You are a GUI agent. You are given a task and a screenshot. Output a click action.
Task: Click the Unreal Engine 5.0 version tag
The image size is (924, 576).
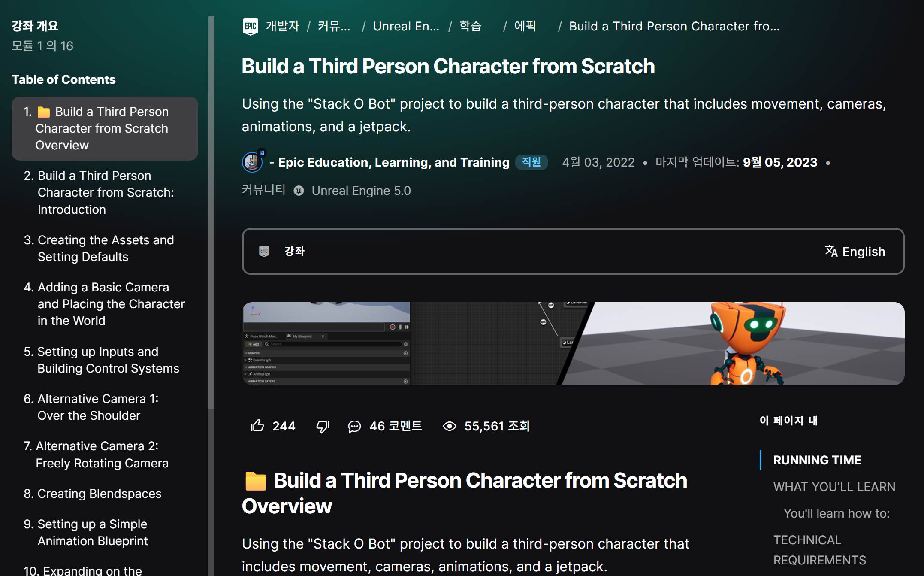pos(361,191)
